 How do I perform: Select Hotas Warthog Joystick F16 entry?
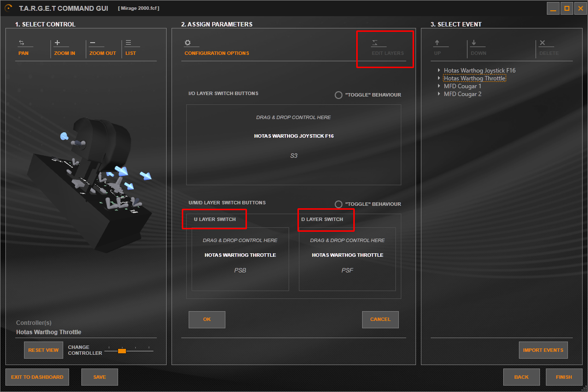point(480,71)
